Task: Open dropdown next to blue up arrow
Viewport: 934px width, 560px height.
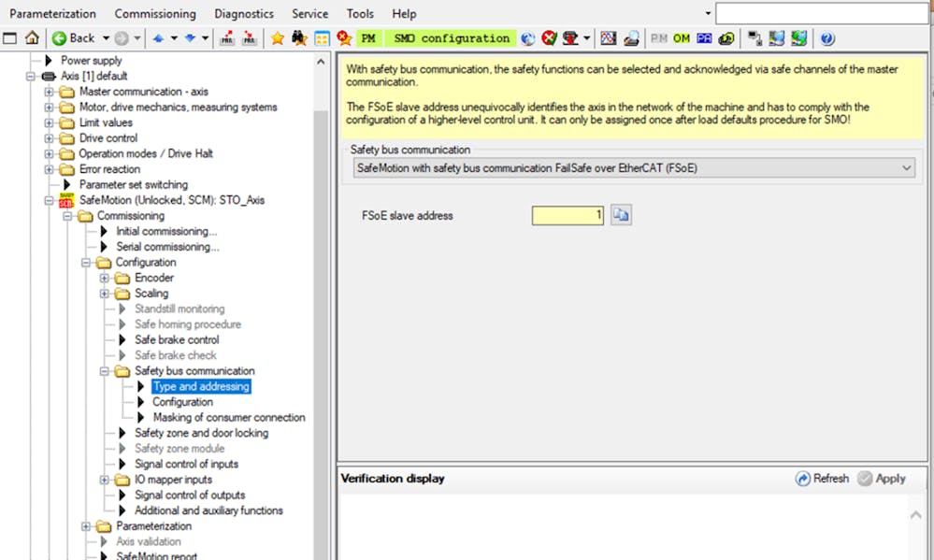Action: (x=174, y=38)
